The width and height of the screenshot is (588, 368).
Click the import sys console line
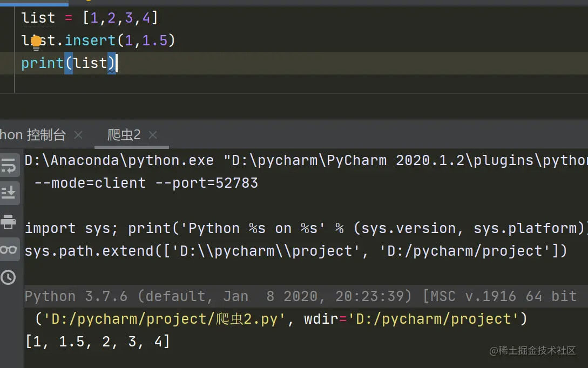point(306,228)
